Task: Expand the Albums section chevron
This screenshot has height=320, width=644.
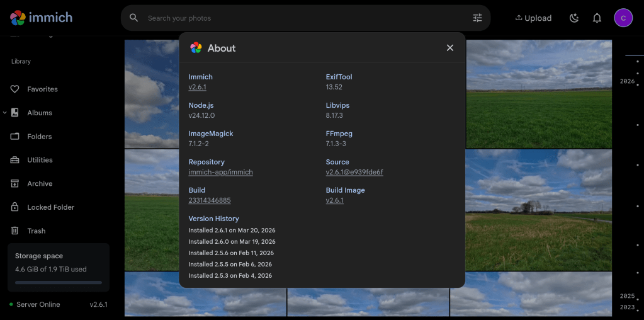Action: (5, 113)
